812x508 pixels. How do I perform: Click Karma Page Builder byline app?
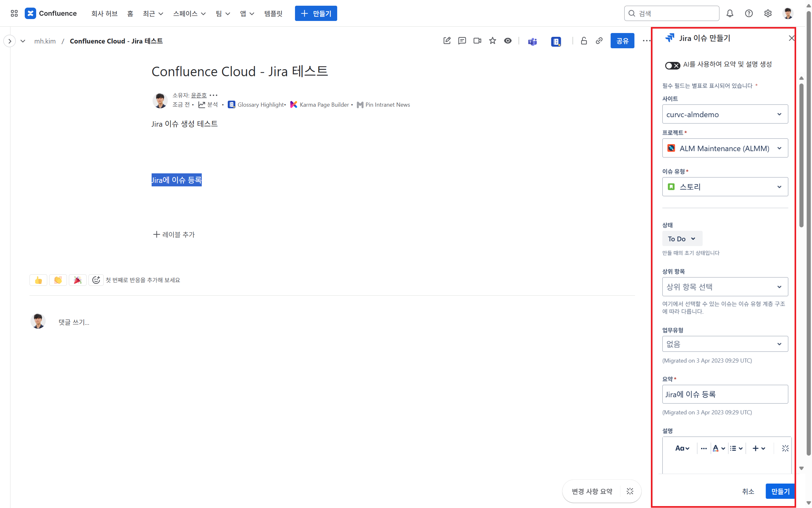[319, 104]
